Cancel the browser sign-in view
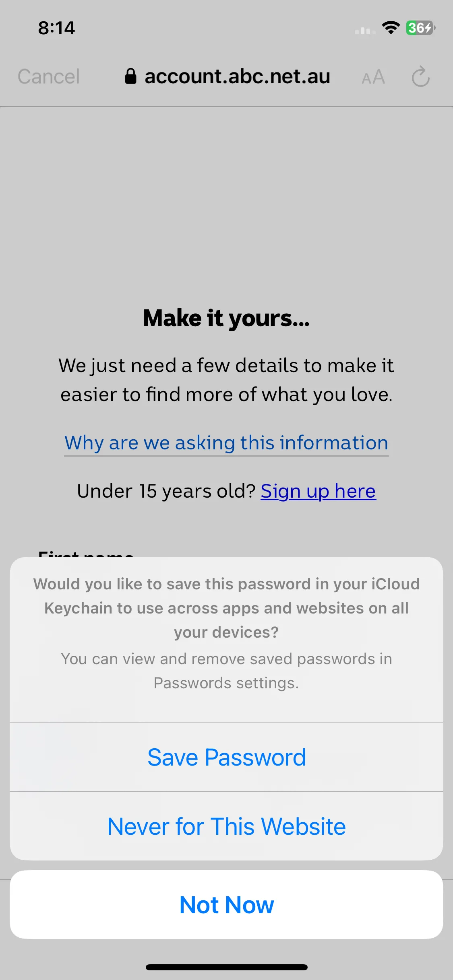This screenshot has height=980, width=453. pyautogui.click(x=49, y=76)
